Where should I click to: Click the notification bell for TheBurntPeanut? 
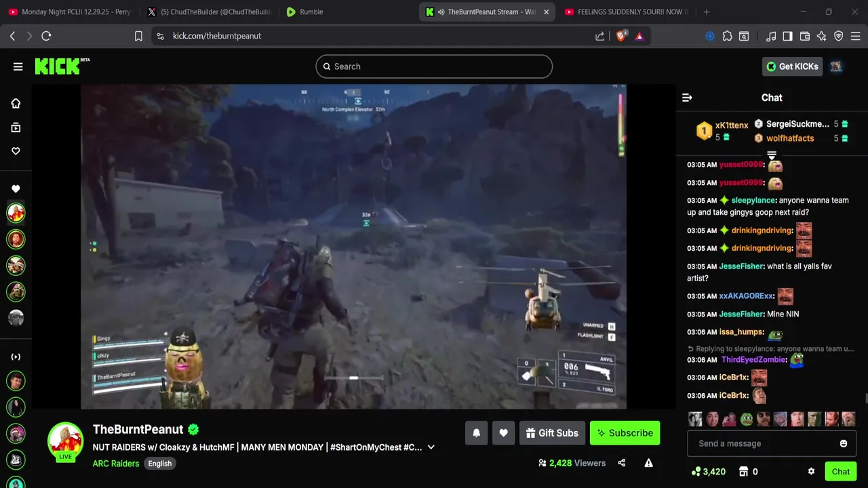click(476, 433)
